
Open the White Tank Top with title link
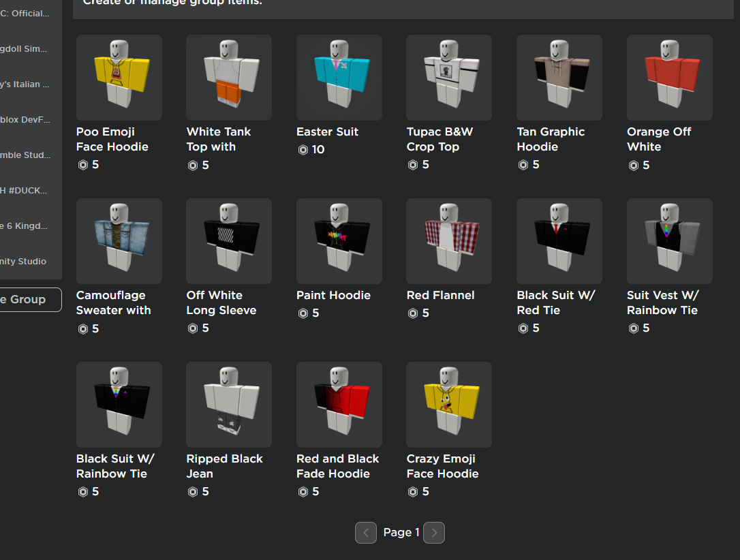pyautogui.click(x=219, y=139)
